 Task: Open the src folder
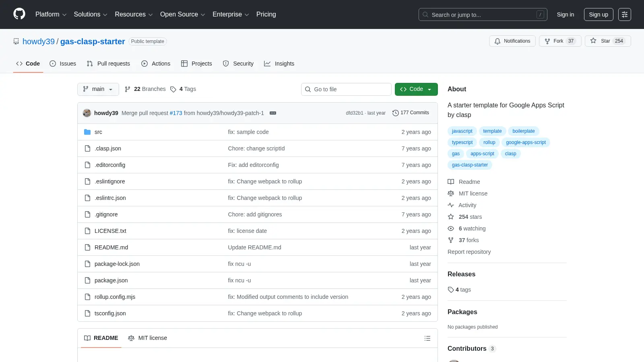coord(98,132)
